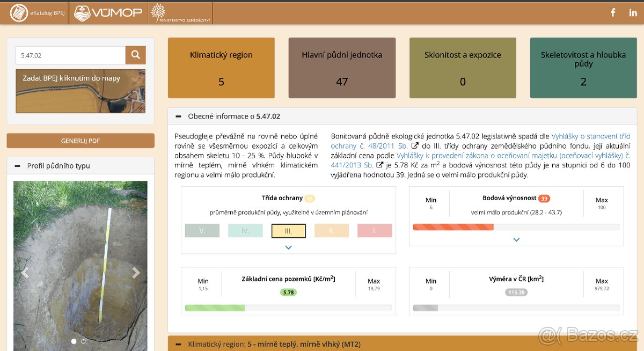This screenshot has height=351, width=644.
Task: Open the VÚMOP logo link
Action: point(108,13)
